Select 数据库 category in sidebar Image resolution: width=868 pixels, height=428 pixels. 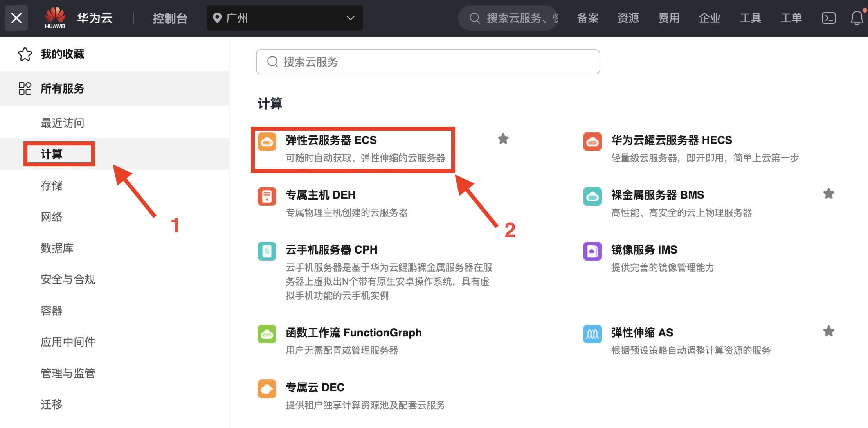point(57,248)
